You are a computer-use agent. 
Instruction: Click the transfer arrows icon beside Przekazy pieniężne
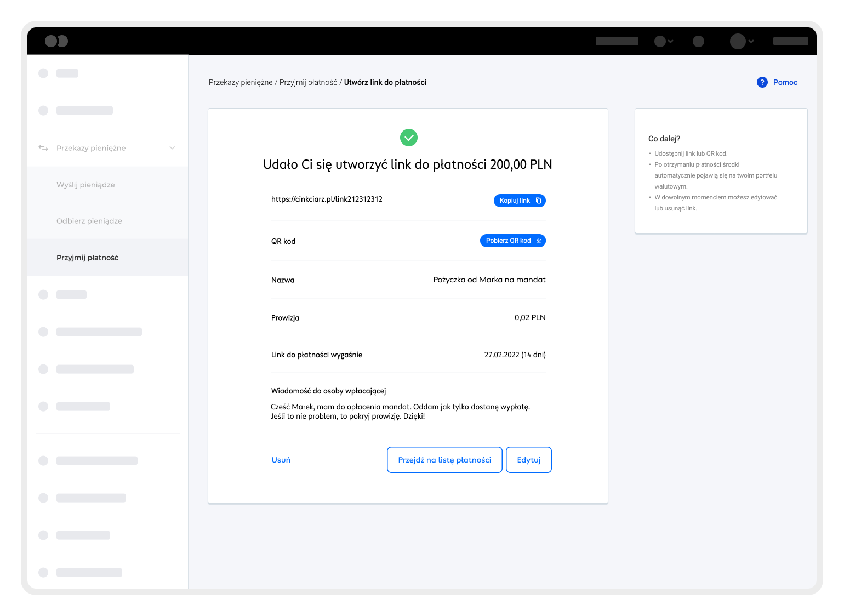click(x=43, y=148)
